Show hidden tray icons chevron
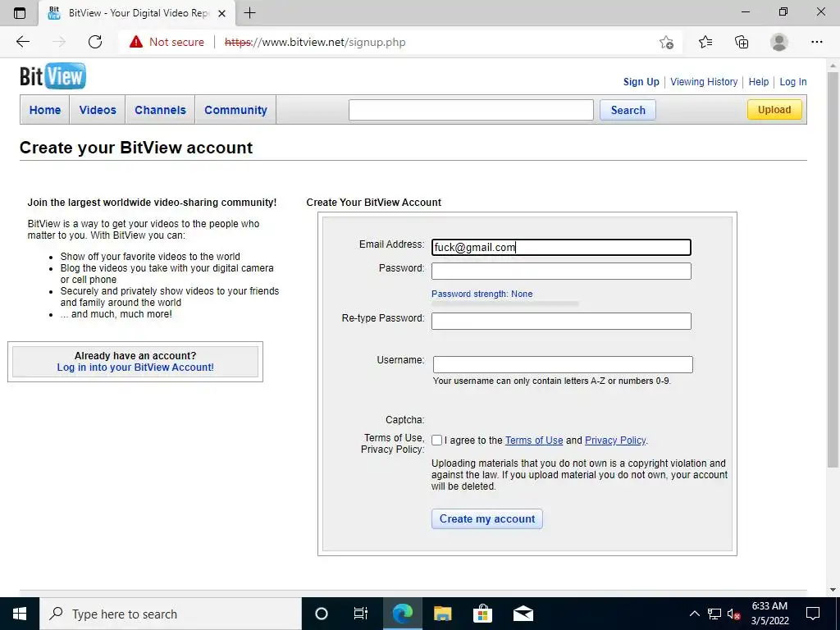This screenshot has width=840, height=630. (694, 614)
